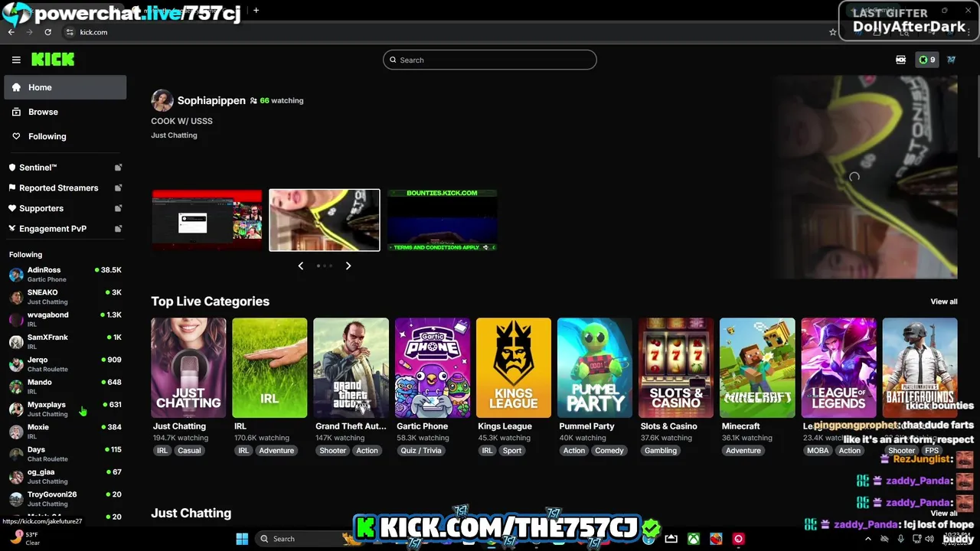
Task: Open the IRL category card
Action: (269, 368)
